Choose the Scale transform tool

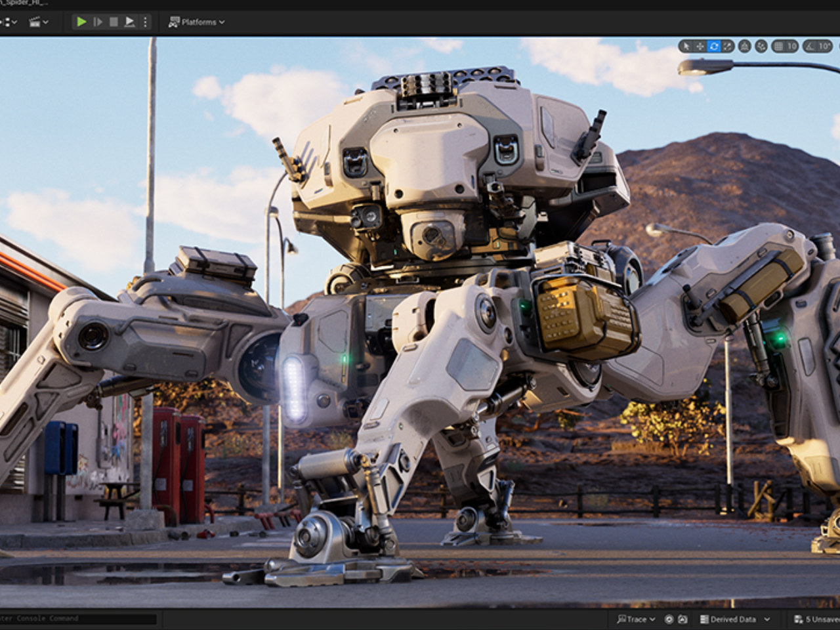click(x=727, y=47)
